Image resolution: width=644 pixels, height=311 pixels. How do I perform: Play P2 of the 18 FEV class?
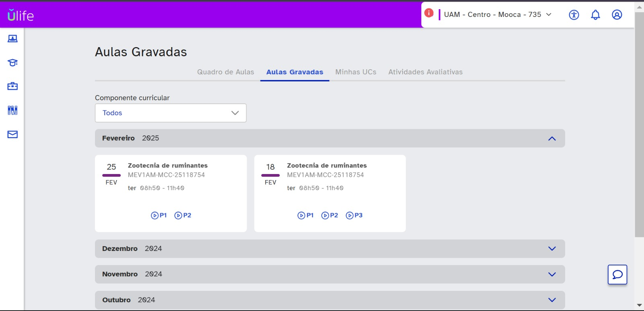click(330, 216)
